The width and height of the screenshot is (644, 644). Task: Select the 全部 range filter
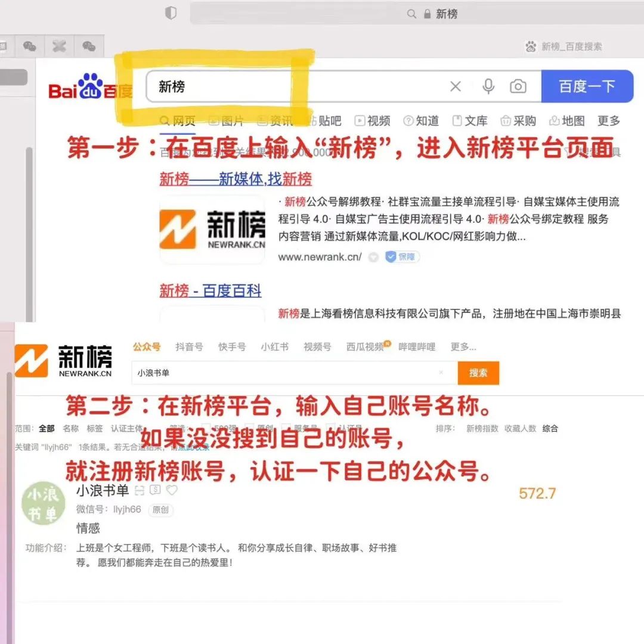click(x=47, y=428)
